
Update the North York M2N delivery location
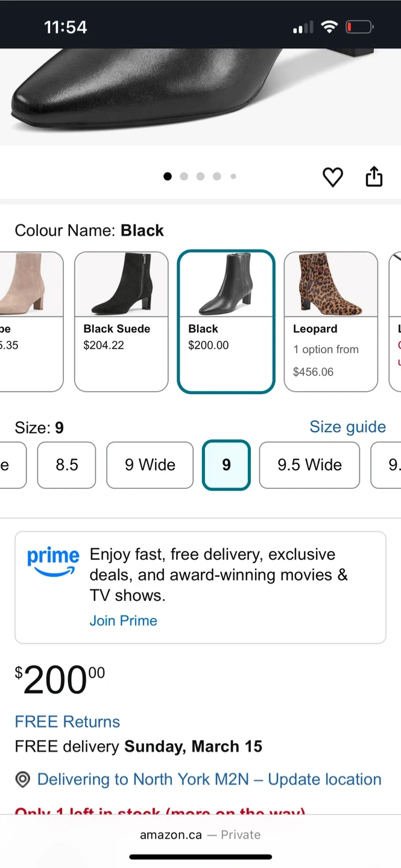click(209, 779)
